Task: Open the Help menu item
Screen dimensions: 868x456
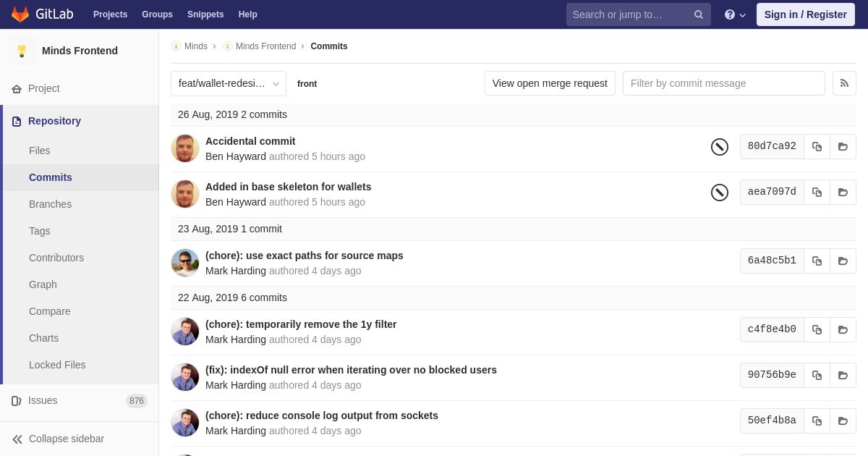Action: click(248, 14)
